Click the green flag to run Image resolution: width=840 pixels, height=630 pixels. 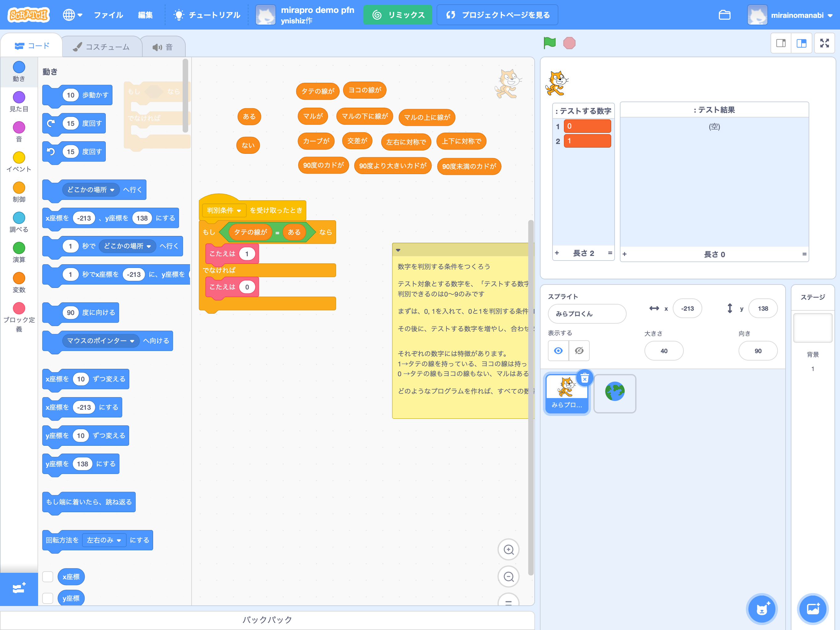click(x=549, y=43)
